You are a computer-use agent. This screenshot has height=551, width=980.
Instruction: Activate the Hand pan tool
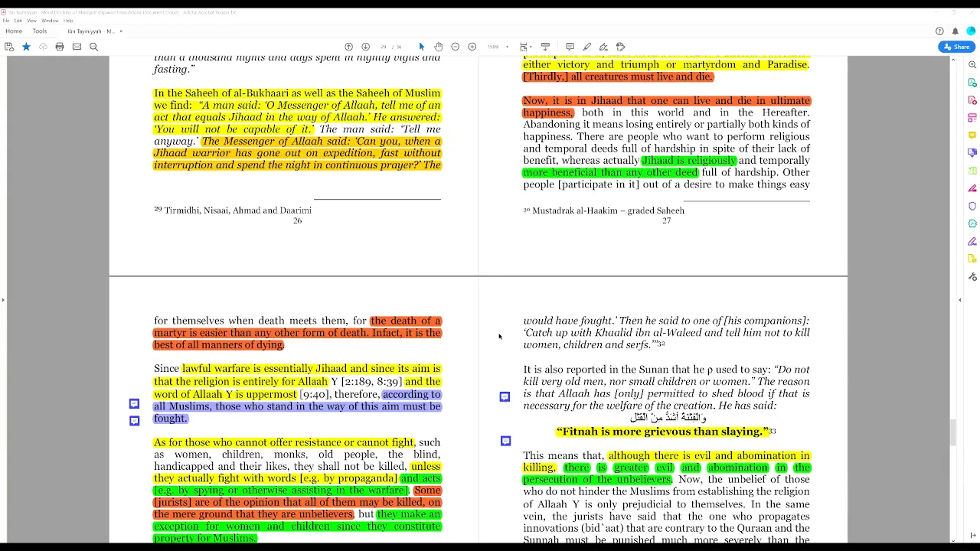pos(438,47)
